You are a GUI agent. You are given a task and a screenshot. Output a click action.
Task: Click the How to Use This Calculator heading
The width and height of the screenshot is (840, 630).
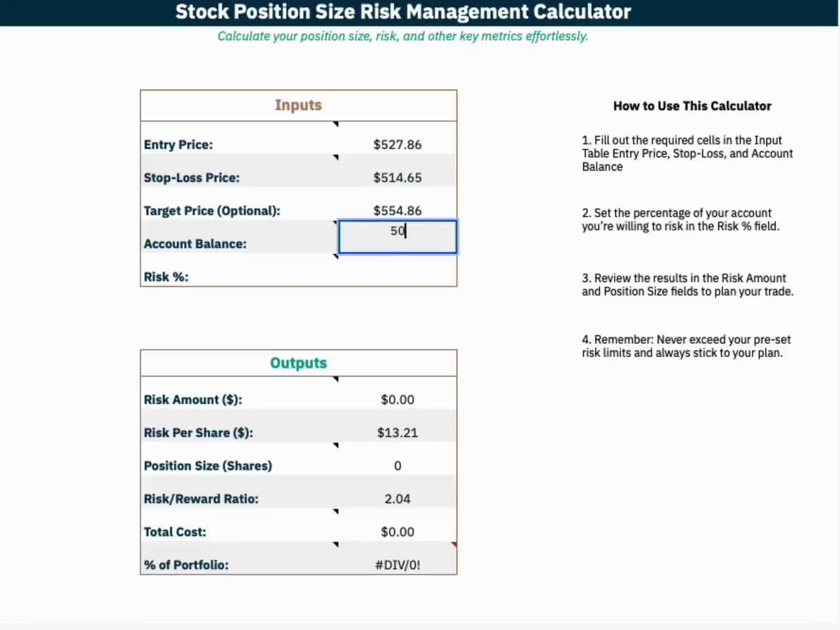coord(692,106)
